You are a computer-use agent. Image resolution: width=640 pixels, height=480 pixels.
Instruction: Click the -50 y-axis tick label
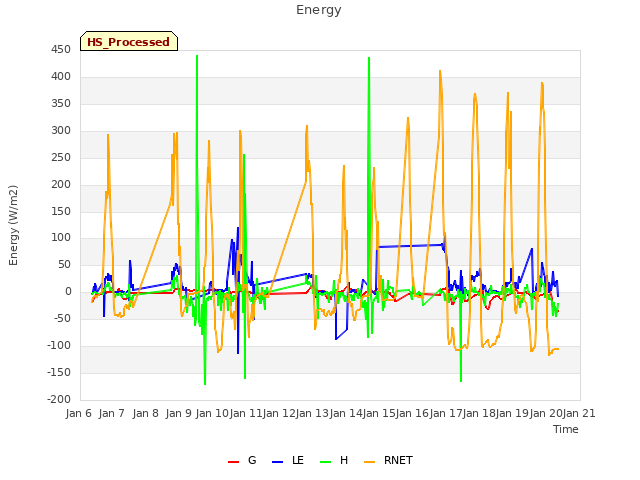pyautogui.click(x=62, y=318)
